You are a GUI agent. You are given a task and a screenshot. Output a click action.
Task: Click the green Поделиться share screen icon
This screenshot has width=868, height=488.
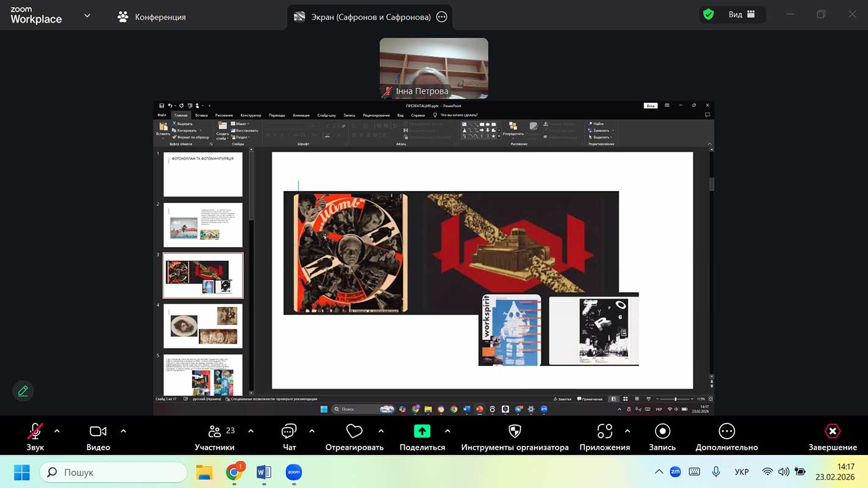422,432
